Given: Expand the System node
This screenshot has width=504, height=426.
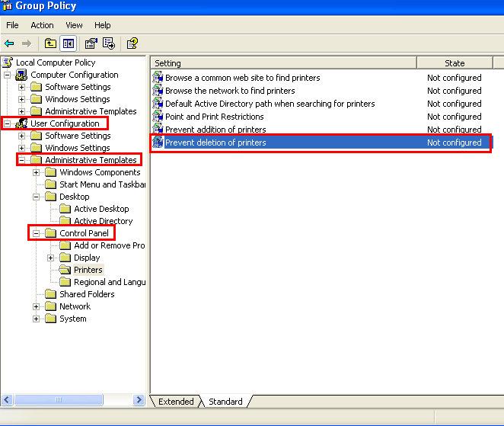Looking at the screenshot, I should (36, 319).
